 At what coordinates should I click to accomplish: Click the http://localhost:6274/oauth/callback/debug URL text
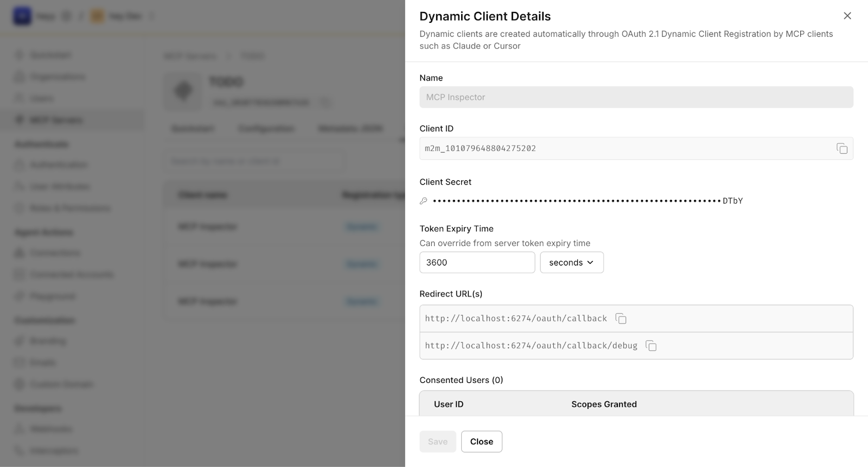coord(531,346)
